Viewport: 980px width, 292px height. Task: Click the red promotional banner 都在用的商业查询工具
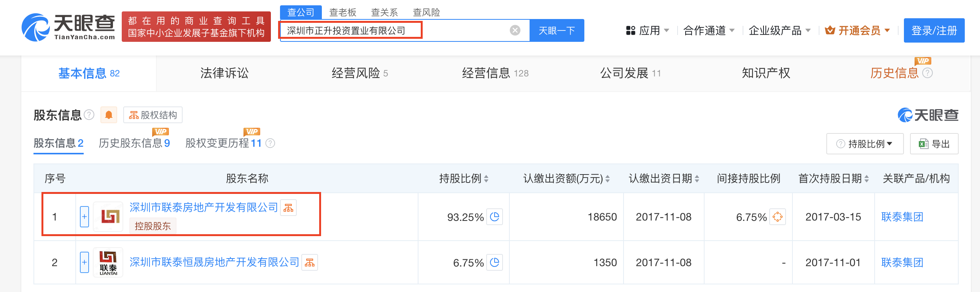coord(196,27)
